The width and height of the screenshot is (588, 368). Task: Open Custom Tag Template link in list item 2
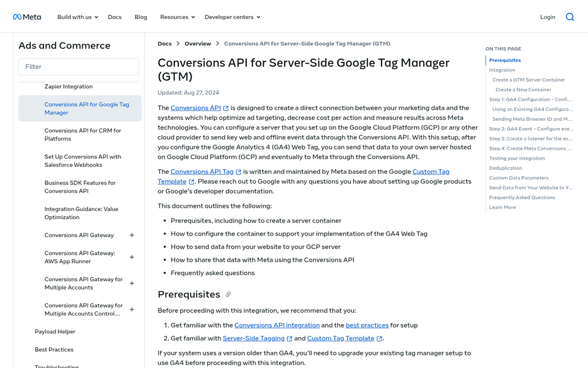tap(340, 338)
